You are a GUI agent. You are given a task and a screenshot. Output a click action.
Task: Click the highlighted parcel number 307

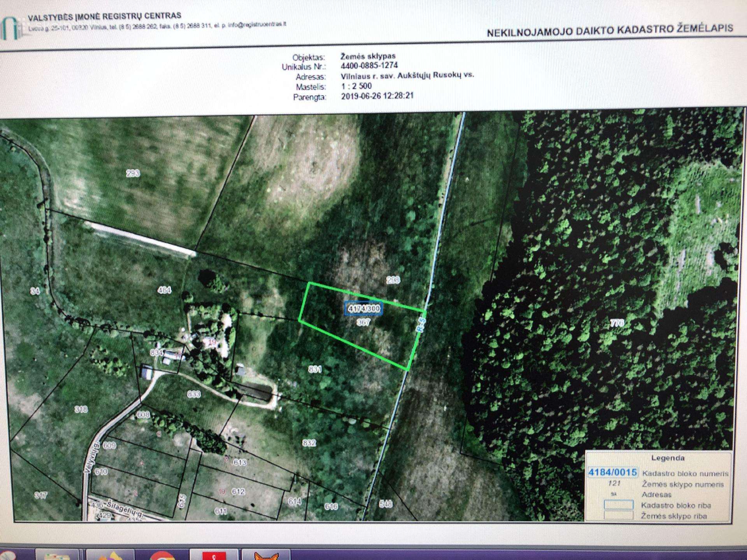coord(363,322)
